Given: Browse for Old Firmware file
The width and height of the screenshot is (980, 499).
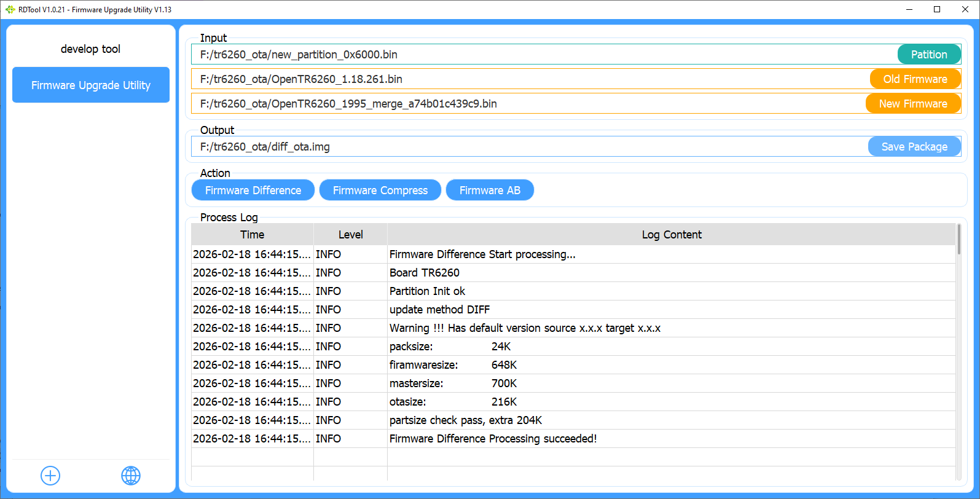Looking at the screenshot, I should [x=915, y=79].
